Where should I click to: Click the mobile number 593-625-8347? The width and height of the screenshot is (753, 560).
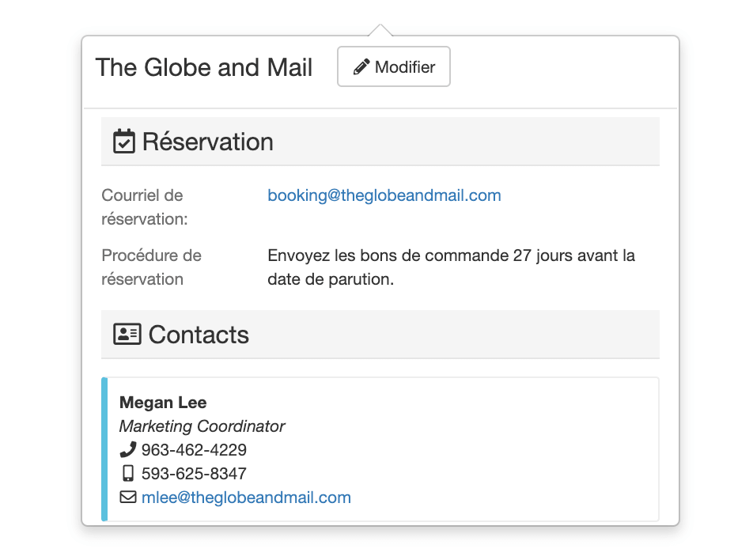[194, 474]
